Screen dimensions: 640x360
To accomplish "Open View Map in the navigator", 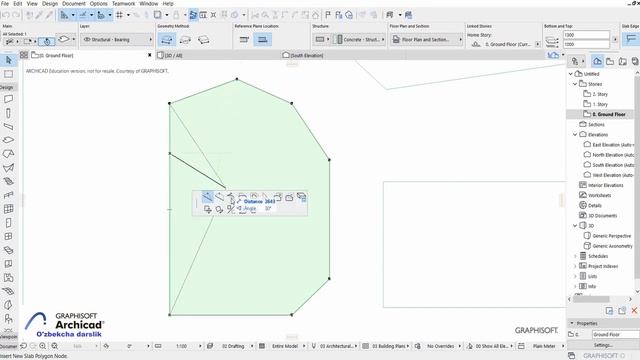I will coord(610,61).
